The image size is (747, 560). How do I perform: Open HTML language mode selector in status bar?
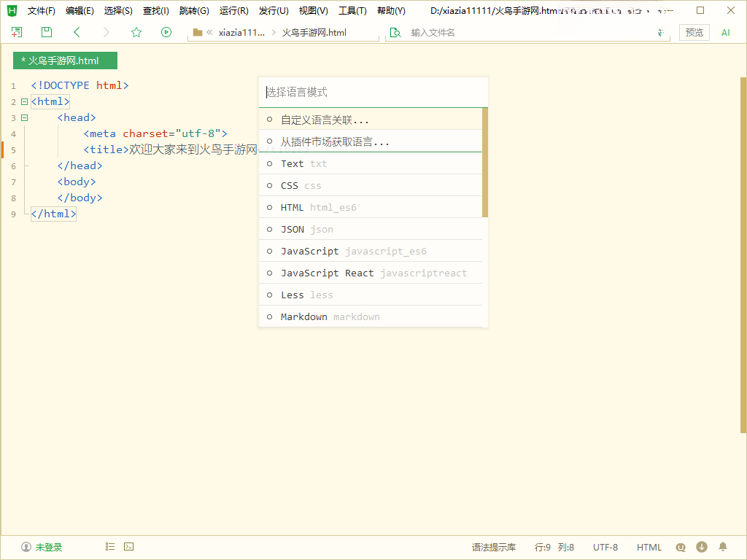pyautogui.click(x=649, y=547)
